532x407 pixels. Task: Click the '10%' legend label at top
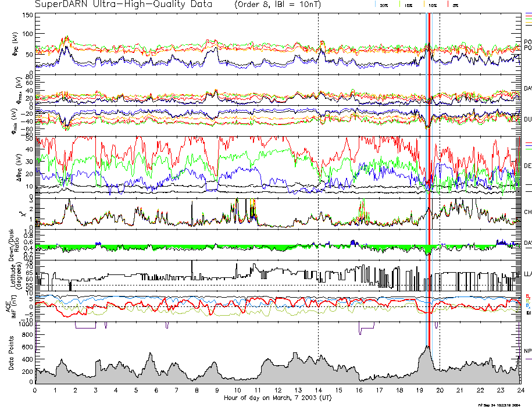[x=432, y=5]
